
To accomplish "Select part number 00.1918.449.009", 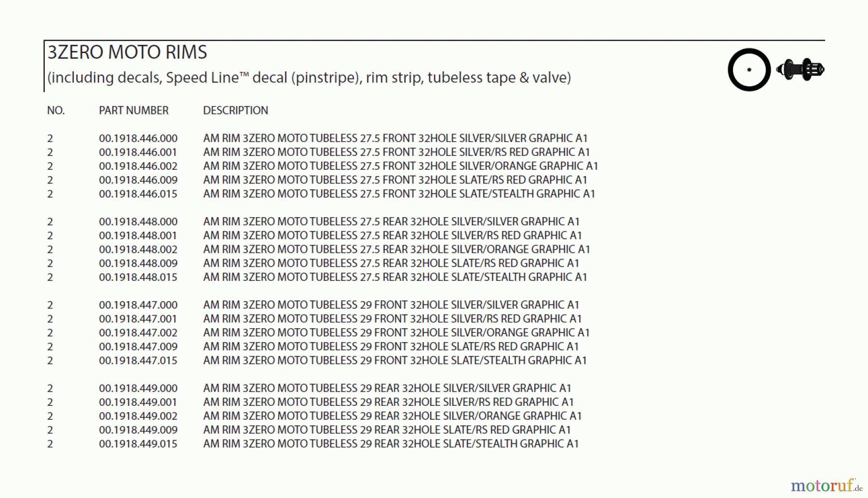I will (138, 430).
